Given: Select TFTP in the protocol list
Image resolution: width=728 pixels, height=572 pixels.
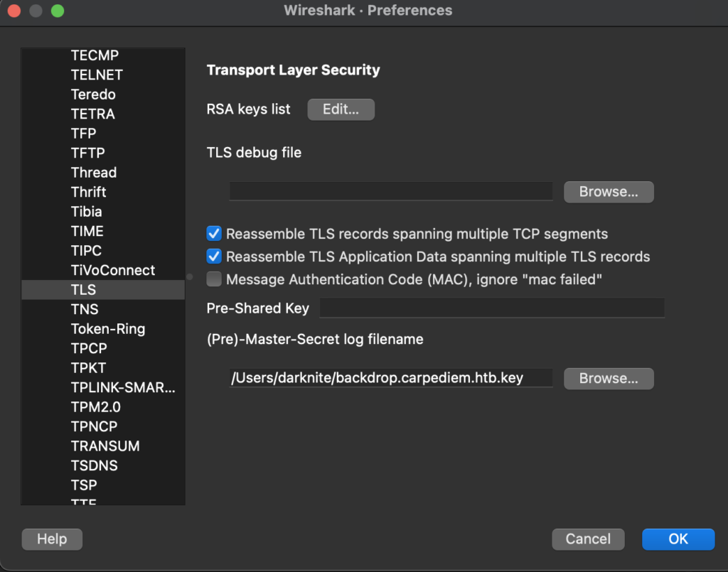Looking at the screenshot, I should [88, 153].
